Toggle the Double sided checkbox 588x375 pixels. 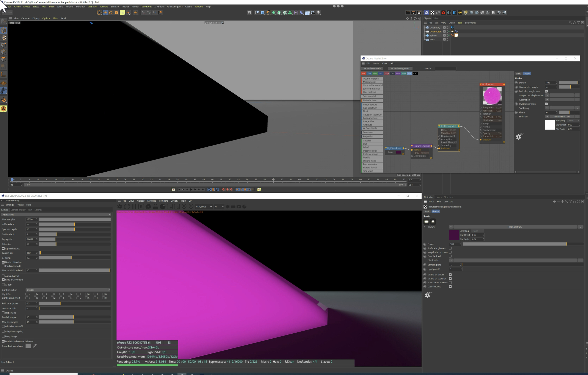(450, 256)
